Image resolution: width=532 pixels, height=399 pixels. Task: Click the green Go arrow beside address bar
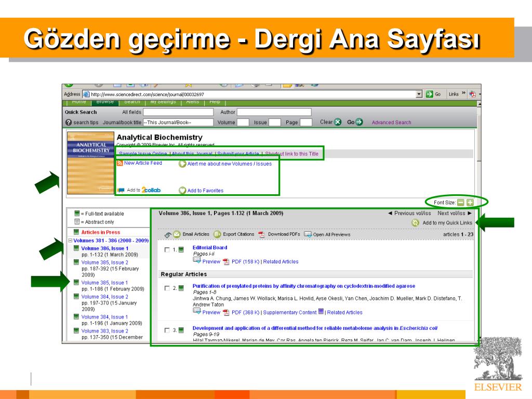click(430, 94)
